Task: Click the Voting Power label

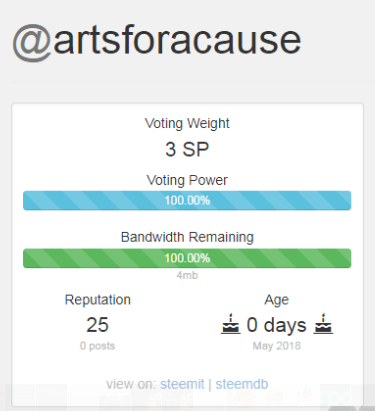Action: tap(187, 180)
